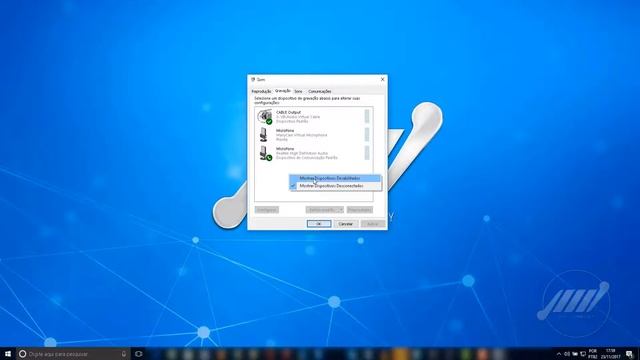Screen dimensions: 640x360
Task: Expand the Definir padrão dropdown arrow
Action: (x=341, y=210)
